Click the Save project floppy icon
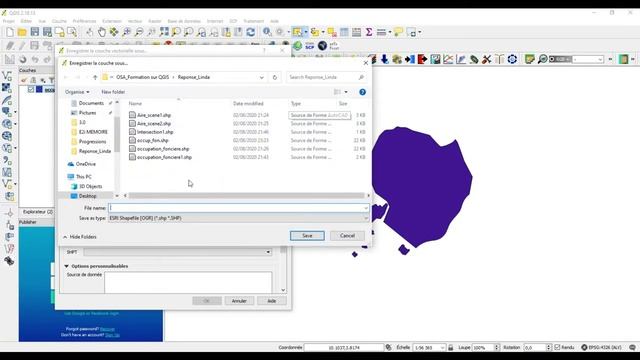This screenshot has height=360, width=640. pyautogui.click(x=35, y=32)
